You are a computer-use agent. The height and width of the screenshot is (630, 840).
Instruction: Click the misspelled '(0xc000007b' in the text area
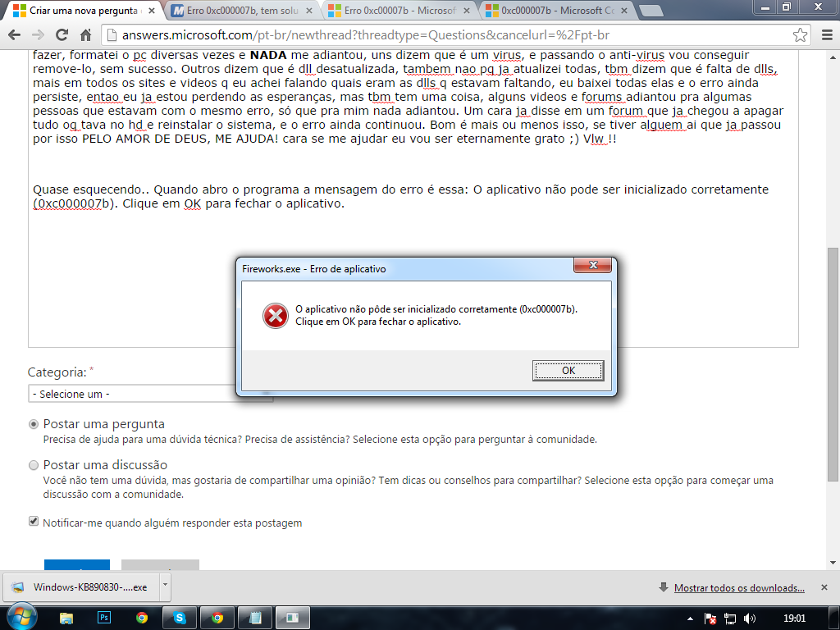click(x=71, y=203)
